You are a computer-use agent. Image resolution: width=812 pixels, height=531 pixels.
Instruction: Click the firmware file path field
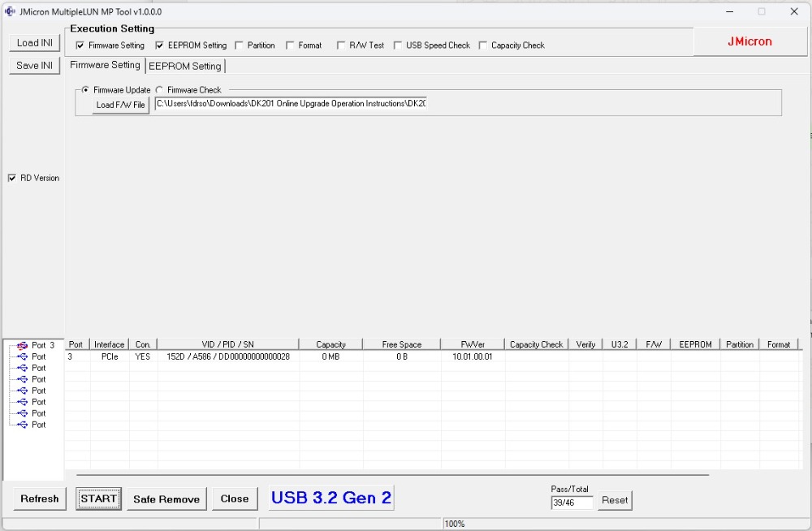click(291, 104)
